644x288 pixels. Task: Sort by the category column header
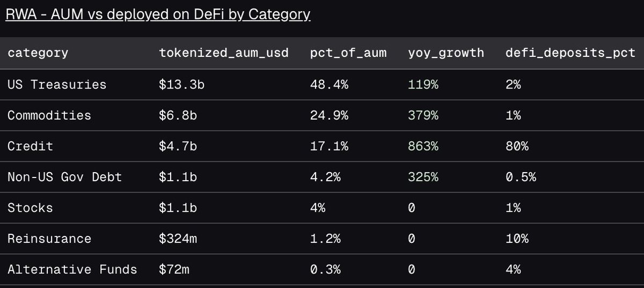[38, 53]
